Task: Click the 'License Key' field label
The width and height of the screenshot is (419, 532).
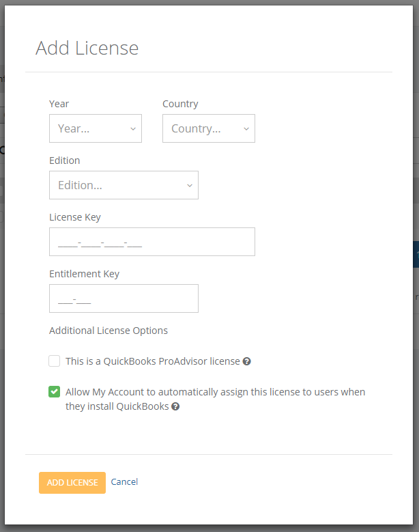Action: point(75,217)
